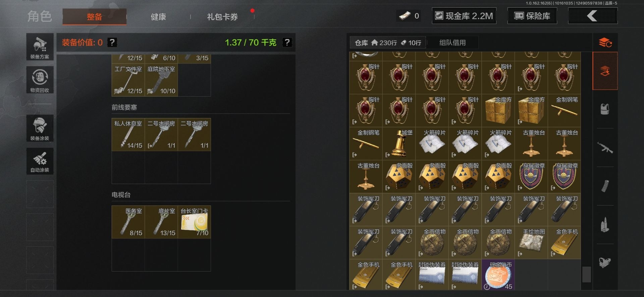
Task: Click the auto-sort warehouse icon at top right
Action: click(x=605, y=43)
